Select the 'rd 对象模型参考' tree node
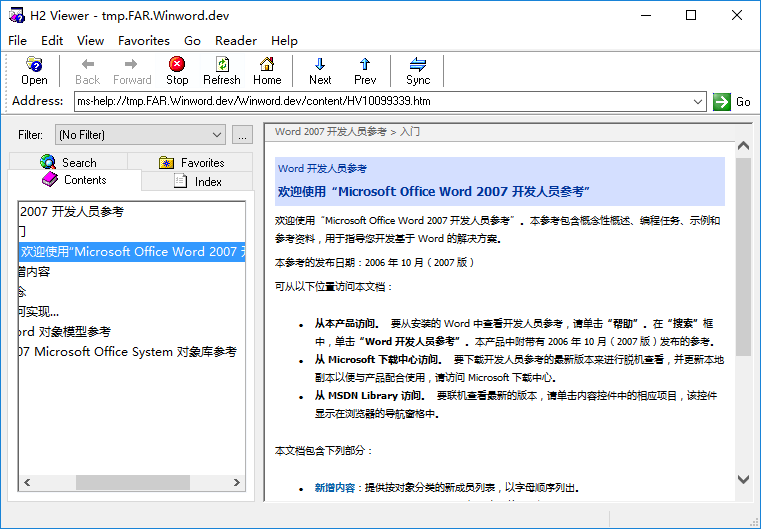761x529 pixels. click(x=65, y=331)
